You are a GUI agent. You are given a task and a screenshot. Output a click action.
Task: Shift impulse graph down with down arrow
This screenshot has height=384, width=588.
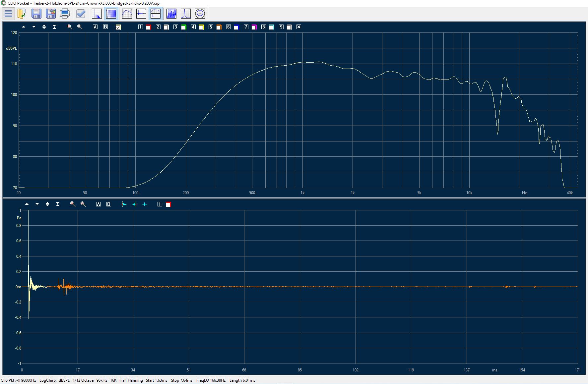(x=37, y=204)
